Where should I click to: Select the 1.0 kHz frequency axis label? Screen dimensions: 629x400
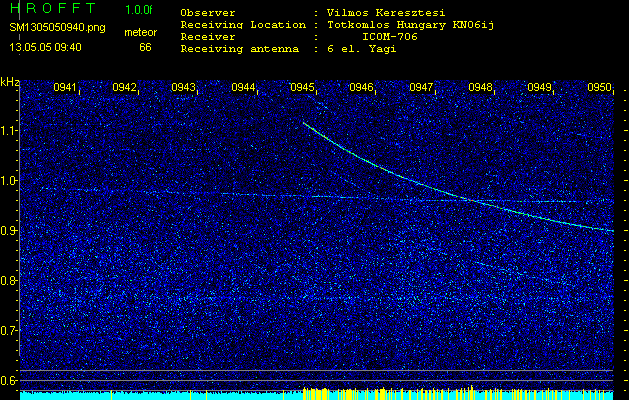[x=9, y=181]
